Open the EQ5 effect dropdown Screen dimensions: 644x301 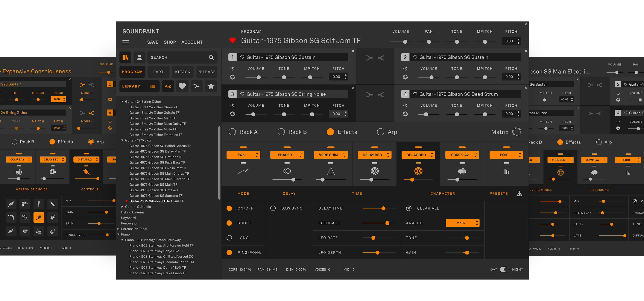point(243,155)
